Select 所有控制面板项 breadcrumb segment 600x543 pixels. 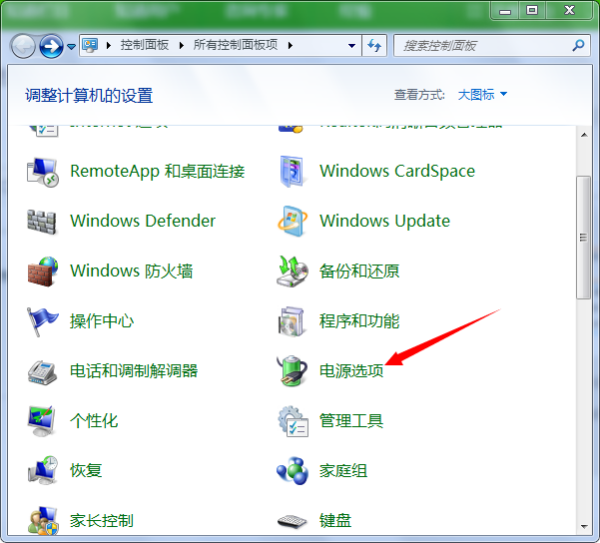click(235, 45)
